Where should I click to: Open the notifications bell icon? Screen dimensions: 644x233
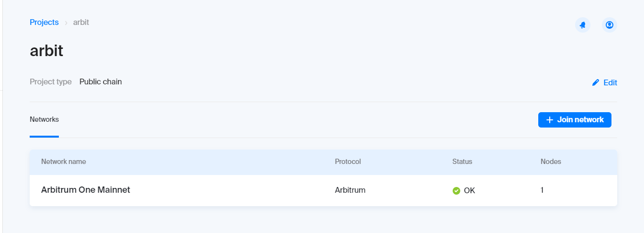[582, 25]
